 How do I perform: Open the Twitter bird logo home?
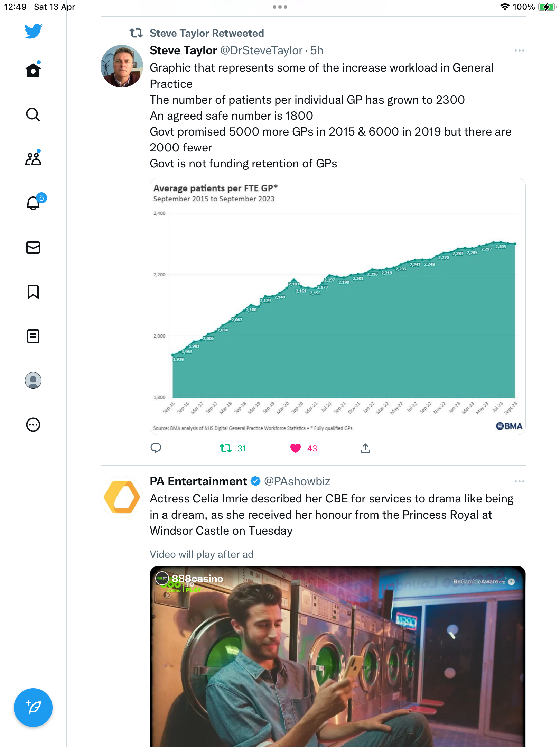[33, 31]
